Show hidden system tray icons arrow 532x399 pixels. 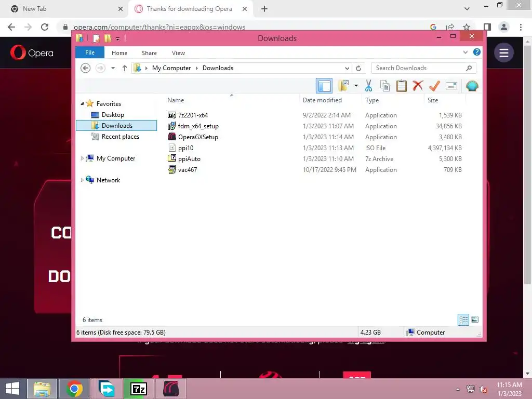(458, 389)
